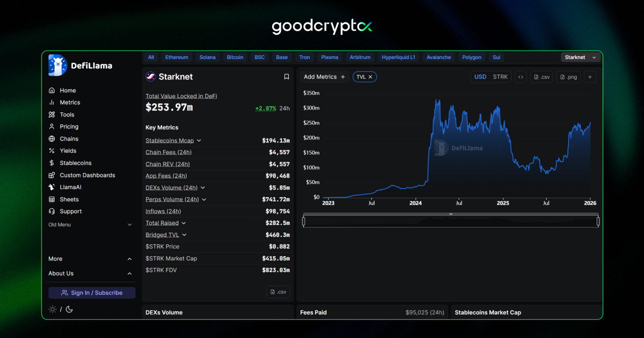Select the Arbitrum chain tab
Viewport: 644px width, 338px height.
[x=360, y=57]
